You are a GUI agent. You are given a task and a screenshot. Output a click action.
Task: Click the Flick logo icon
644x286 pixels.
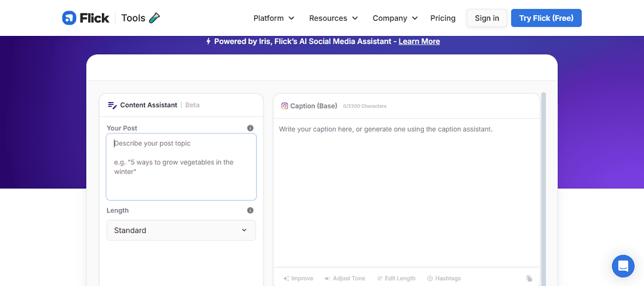click(x=69, y=18)
